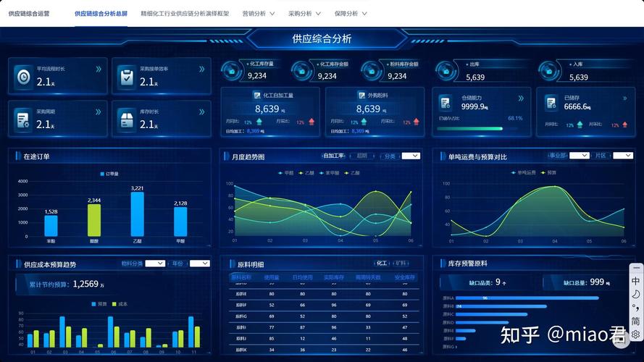The image size is (644, 362).
Task: Expand 库存时长 card double chevron
Action: (x=201, y=112)
